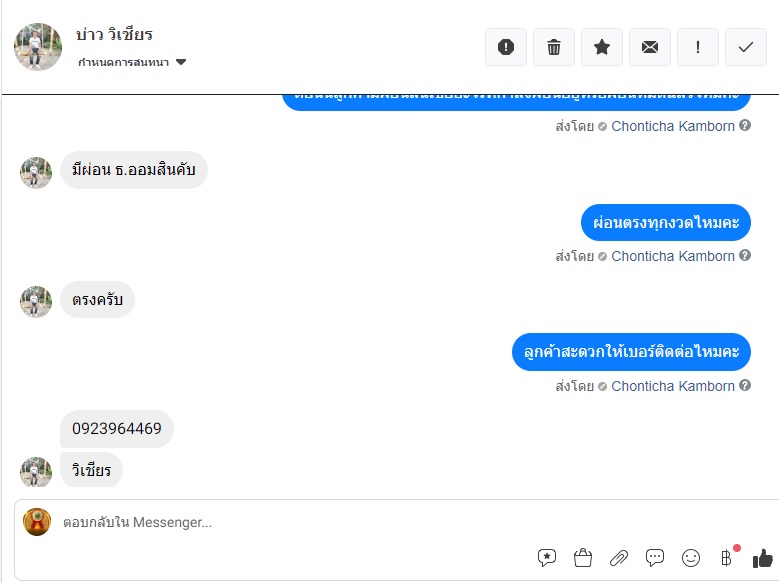Open the Baht payment request icon
Image resolution: width=779 pixels, height=583 pixels.
point(726,558)
